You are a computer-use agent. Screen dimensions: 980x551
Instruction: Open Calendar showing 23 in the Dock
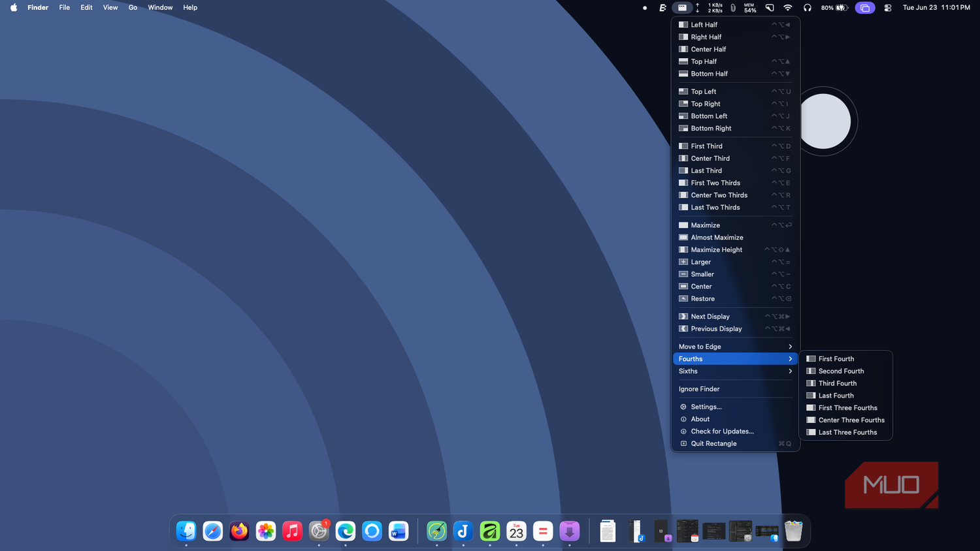516,531
